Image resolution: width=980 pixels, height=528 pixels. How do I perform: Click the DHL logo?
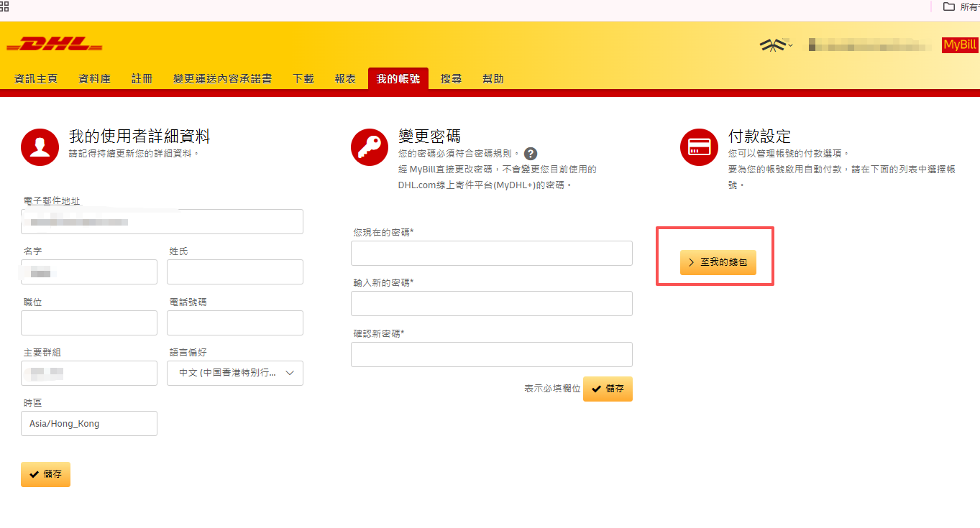pos(55,45)
